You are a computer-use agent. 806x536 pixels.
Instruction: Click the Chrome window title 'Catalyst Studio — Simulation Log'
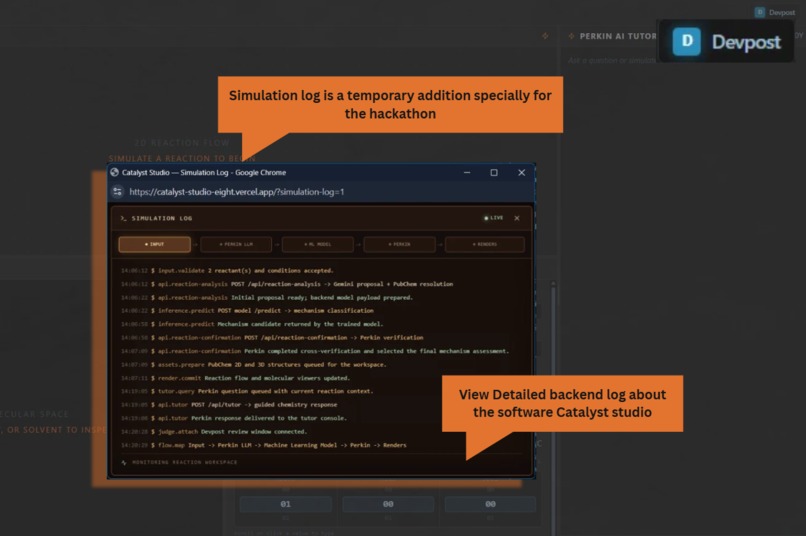click(204, 173)
